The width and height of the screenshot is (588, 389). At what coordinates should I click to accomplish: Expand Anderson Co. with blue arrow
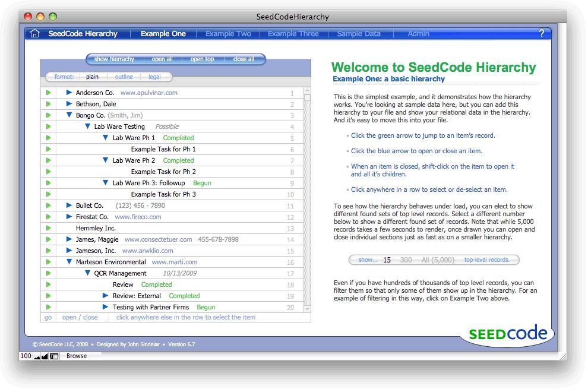pyautogui.click(x=69, y=92)
